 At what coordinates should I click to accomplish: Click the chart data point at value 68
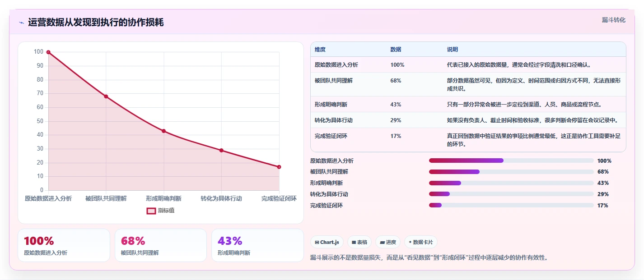(x=106, y=96)
